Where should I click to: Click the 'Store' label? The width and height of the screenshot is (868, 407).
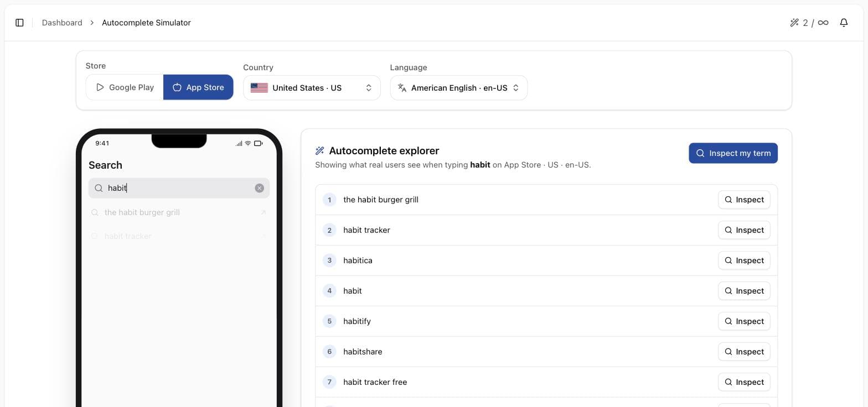tap(95, 66)
